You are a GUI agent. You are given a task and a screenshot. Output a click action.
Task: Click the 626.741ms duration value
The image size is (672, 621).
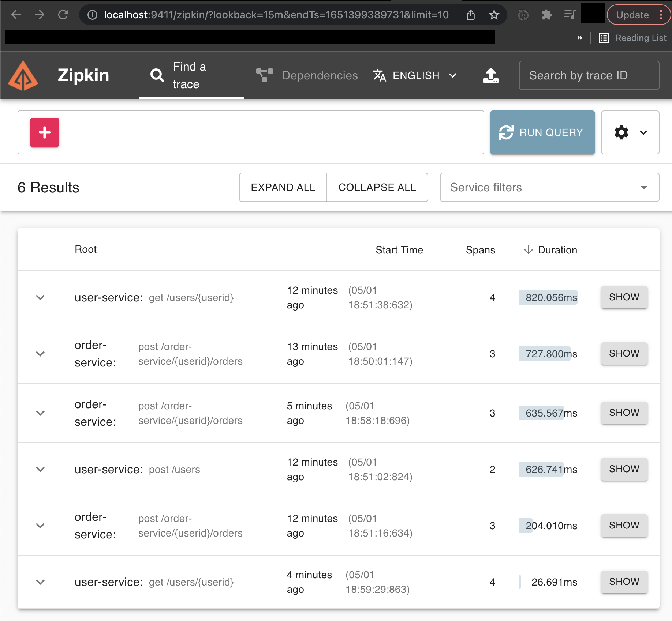tap(551, 469)
